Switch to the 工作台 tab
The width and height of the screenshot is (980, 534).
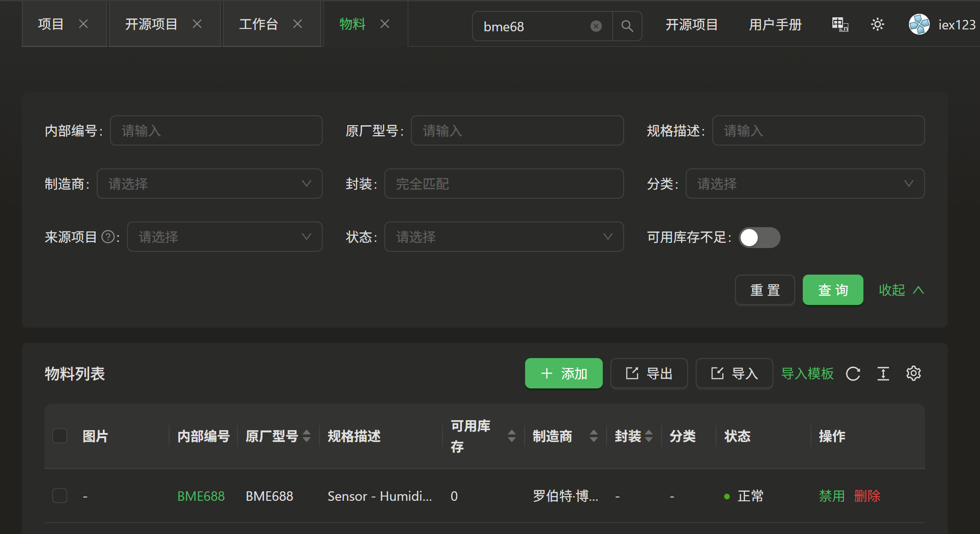258,24
